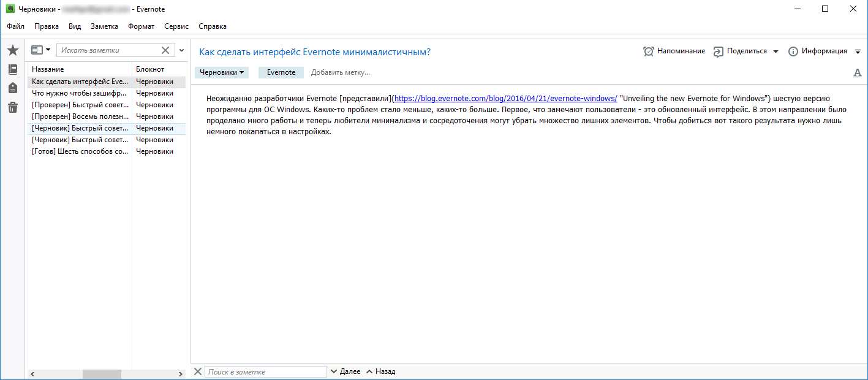Click the Evernote tag
This screenshot has width=868, height=380.
[281, 72]
